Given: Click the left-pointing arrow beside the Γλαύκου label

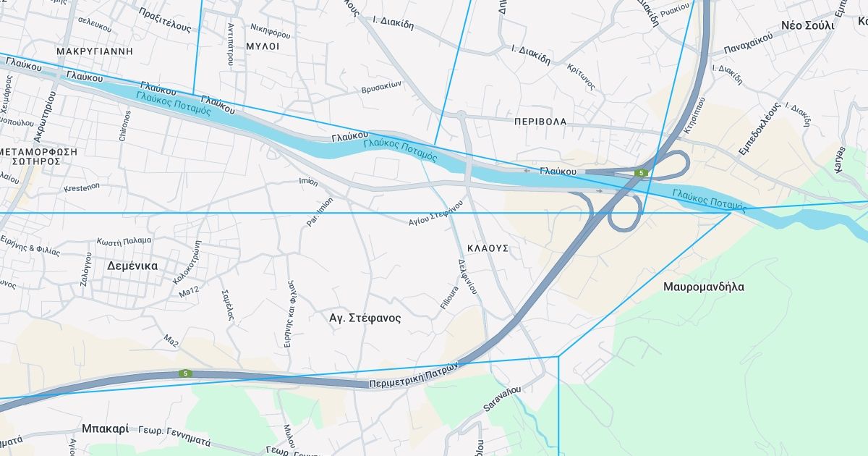Looking at the screenshot, I should [527, 171].
